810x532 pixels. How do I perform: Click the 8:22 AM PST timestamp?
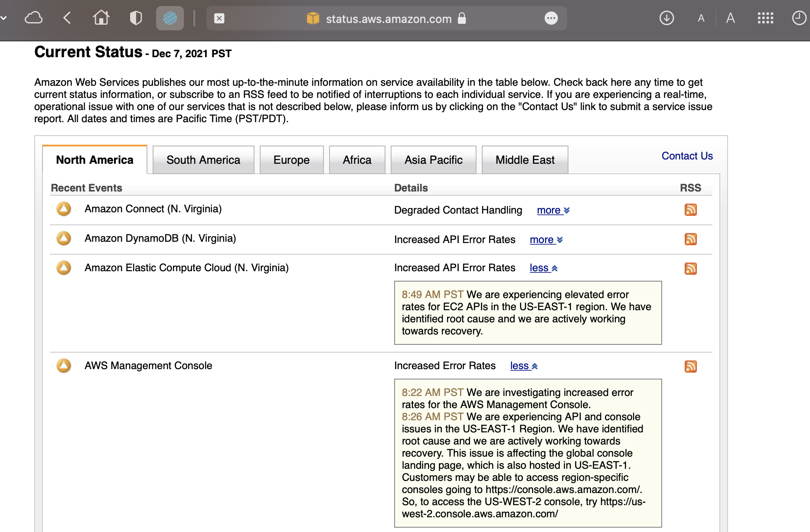[432, 393]
